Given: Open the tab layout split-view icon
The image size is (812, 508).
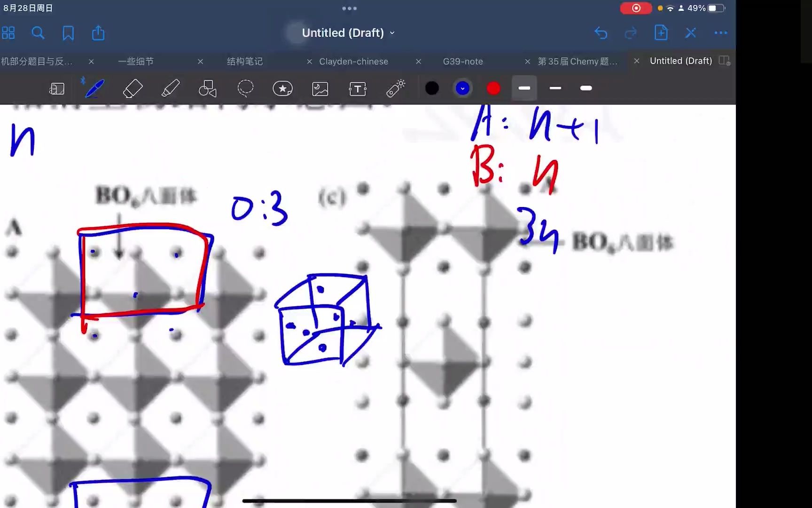Looking at the screenshot, I should click(725, 61).
